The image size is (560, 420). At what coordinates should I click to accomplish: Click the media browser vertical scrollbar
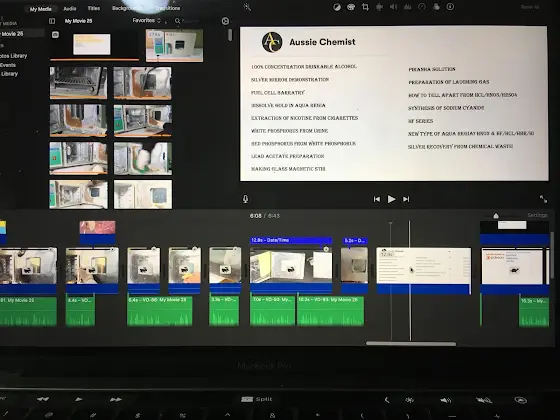click(230, 35)
